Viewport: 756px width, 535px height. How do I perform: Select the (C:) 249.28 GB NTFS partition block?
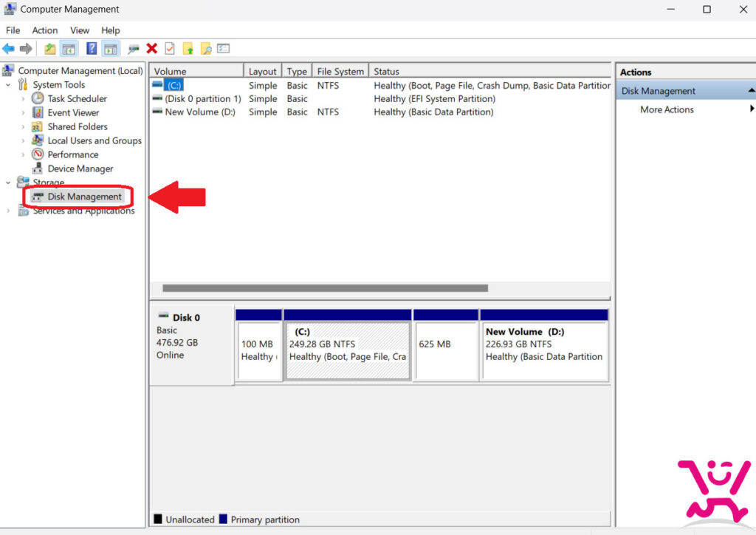click(348, 350)
